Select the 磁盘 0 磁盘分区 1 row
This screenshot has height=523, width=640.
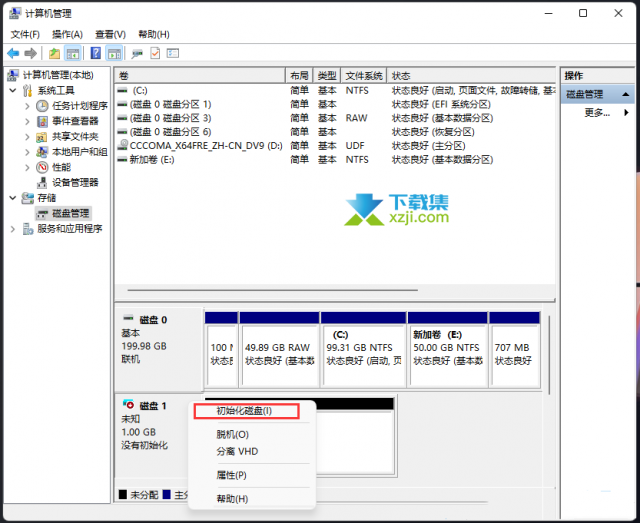[x=335, y=105]
